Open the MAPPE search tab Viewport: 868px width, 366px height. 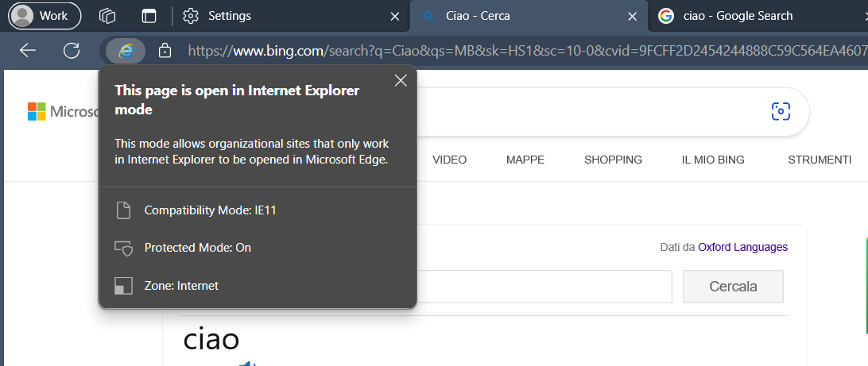click(525, 160)
